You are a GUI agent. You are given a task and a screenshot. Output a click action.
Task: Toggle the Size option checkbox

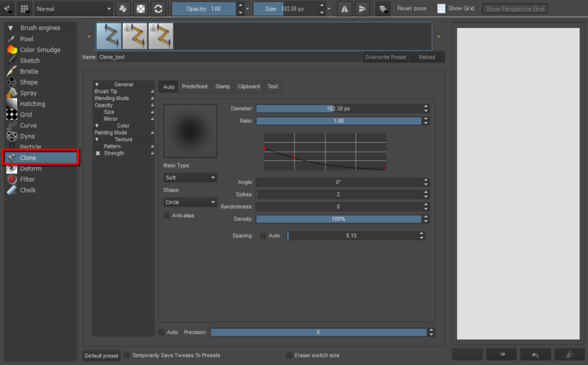coord(98,112)
